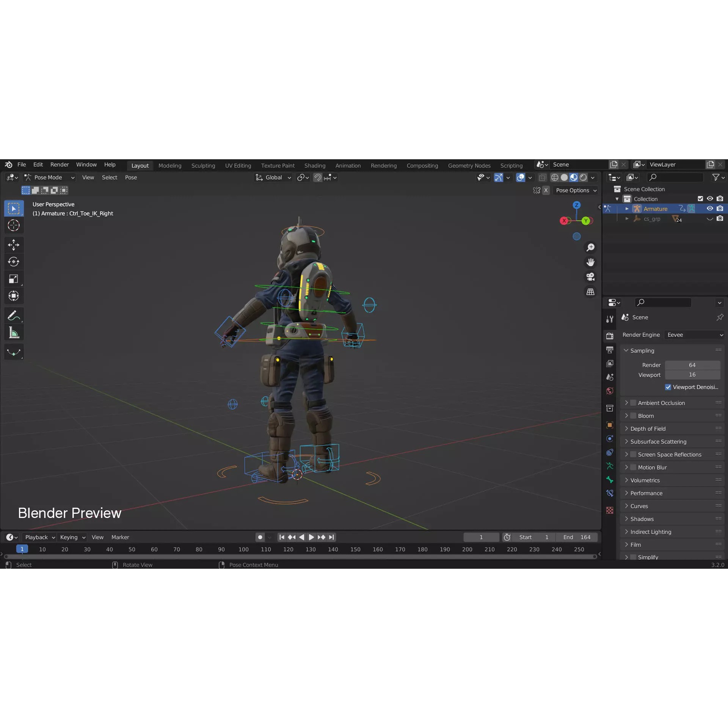Select the Select Box tool
Screen dimensions: 728x728
click(14, 209)
